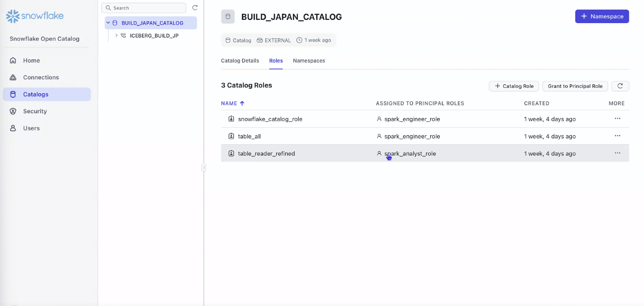The image size is (644, 306).
Task: Click created date in table_all row
Action: [x=550, y=136]
